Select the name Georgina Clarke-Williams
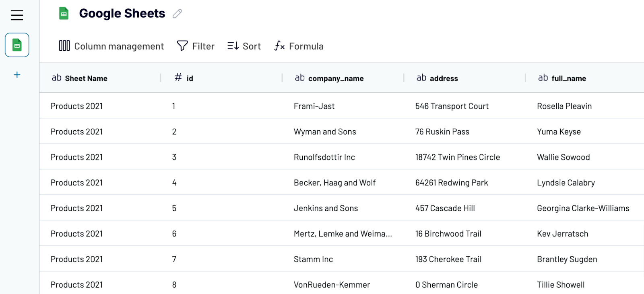This screenshot has width=644, height=294. pyautogui.click(x=583, y=208)
